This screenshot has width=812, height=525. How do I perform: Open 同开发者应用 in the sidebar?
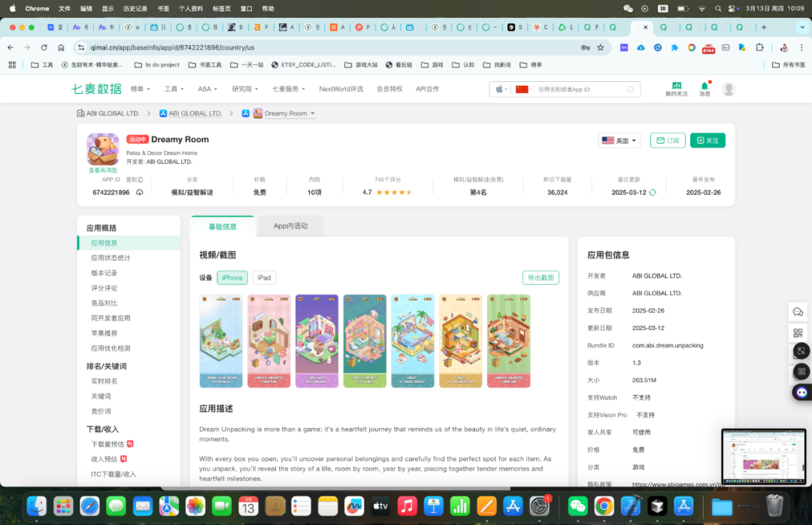coord(111,318)
